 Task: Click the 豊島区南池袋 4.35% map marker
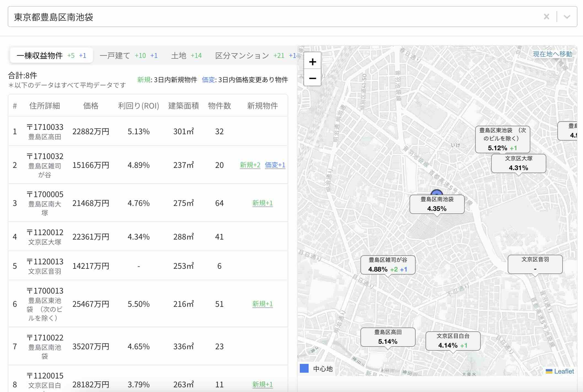pos(437,204)
